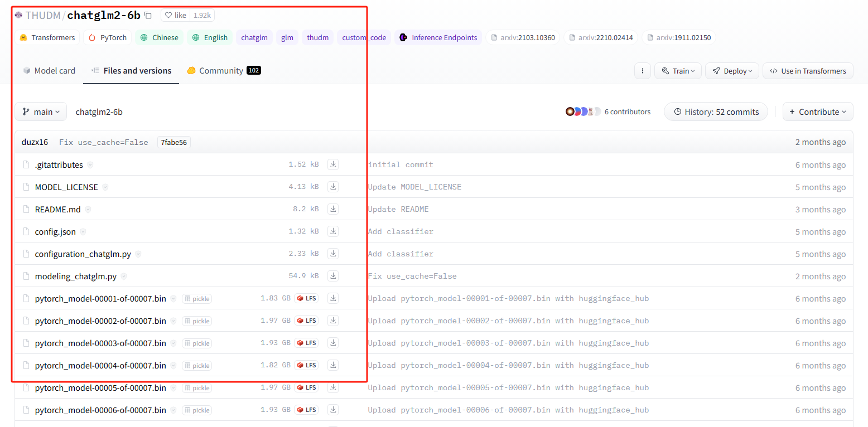Download pytorch_model-00006-of-00007.bin icon

[x=333, y=410]
